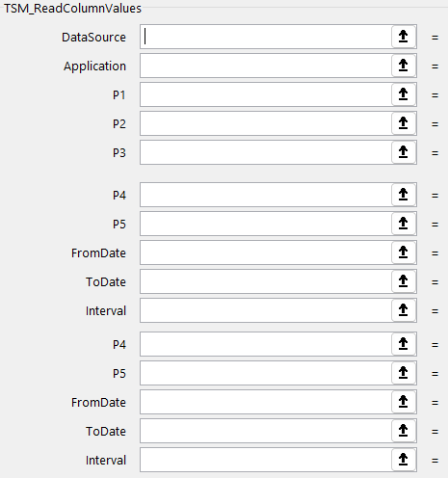Select the upload-arrow icon in the P2 row
448x478 pixels.
point(404,123)
